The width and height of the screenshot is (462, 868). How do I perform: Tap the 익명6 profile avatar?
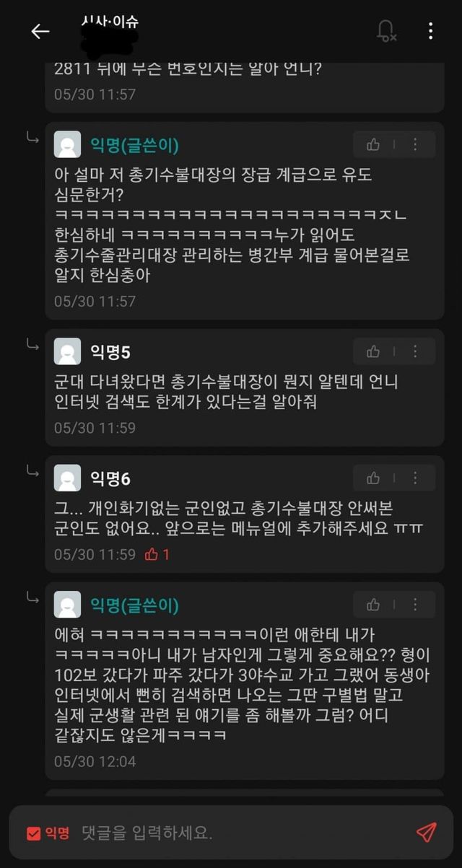click(x=68, y=478)
